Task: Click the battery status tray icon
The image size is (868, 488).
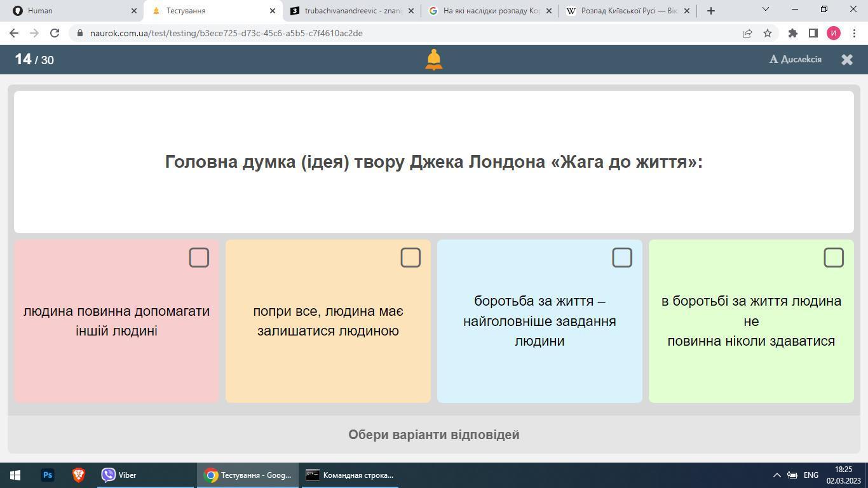Action: coord(792,475)
